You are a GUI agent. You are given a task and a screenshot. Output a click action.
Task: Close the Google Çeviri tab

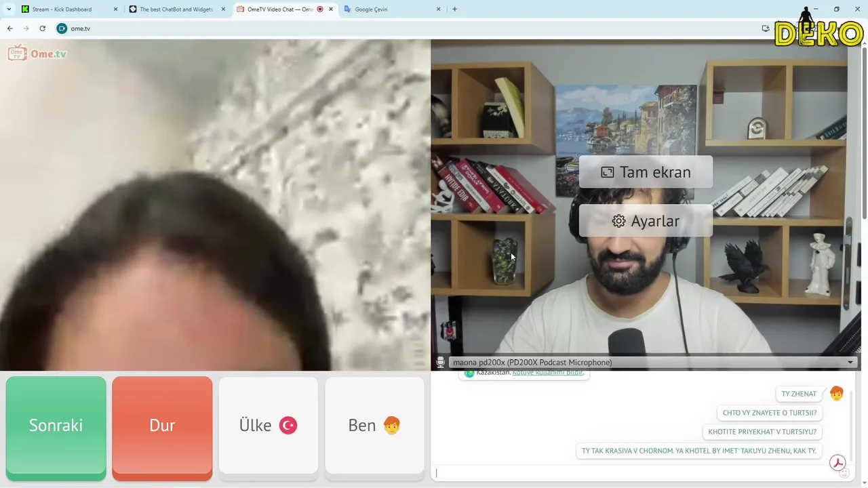pyautogui.click(x=438, y=9)
